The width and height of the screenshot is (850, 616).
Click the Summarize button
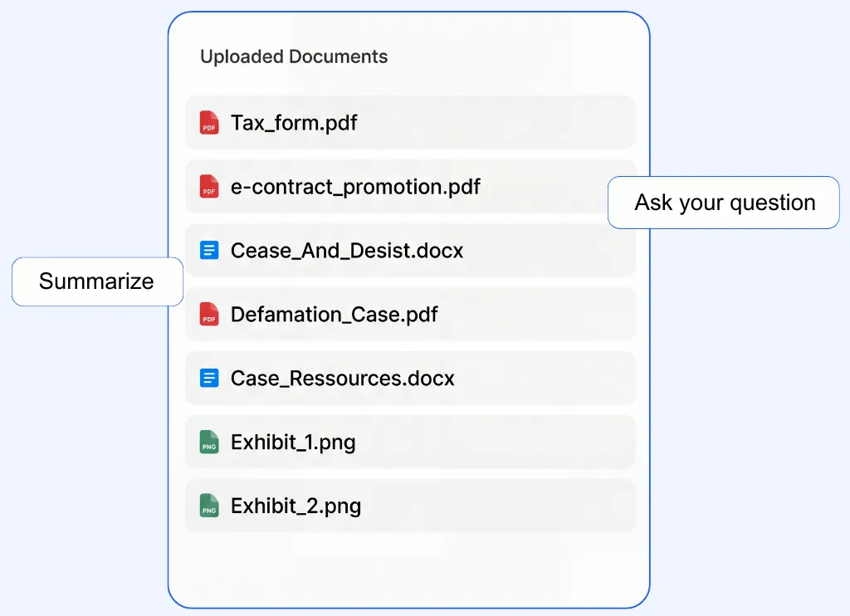point(97,281)
